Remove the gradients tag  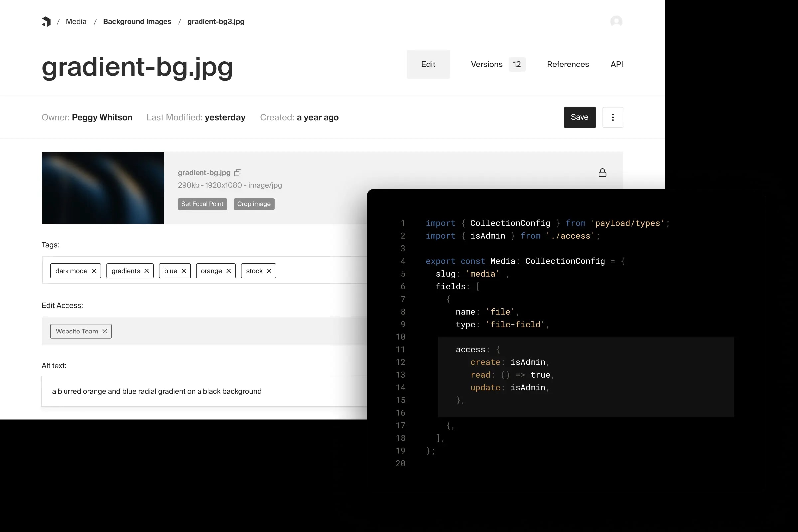click(x=147, y=271)
